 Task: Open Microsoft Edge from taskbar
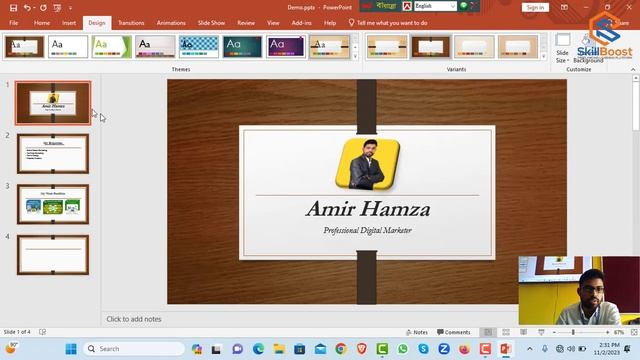point(258,349)
